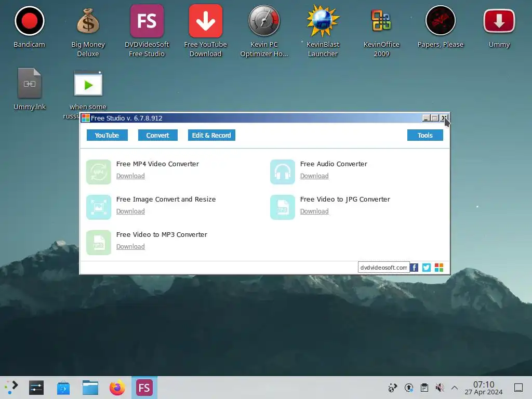This screenshot has height=399, width=532.
Task: Switch to the Convert category
Action: click(158, 135)
